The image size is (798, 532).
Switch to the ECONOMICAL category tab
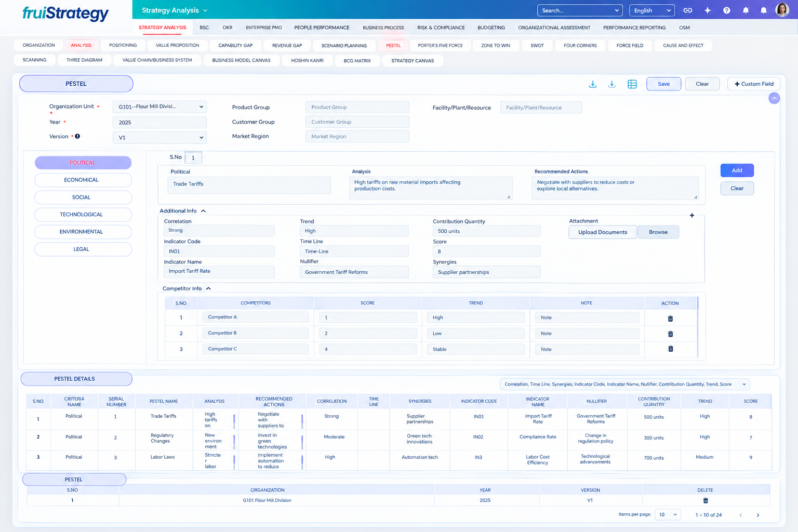pos(83,180)
